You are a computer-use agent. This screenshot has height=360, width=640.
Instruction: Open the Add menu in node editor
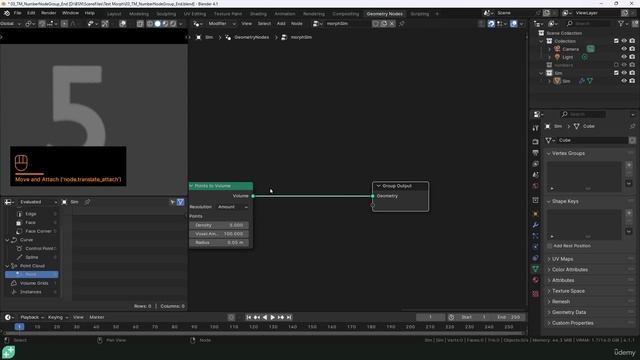click(x=281, y=24)
